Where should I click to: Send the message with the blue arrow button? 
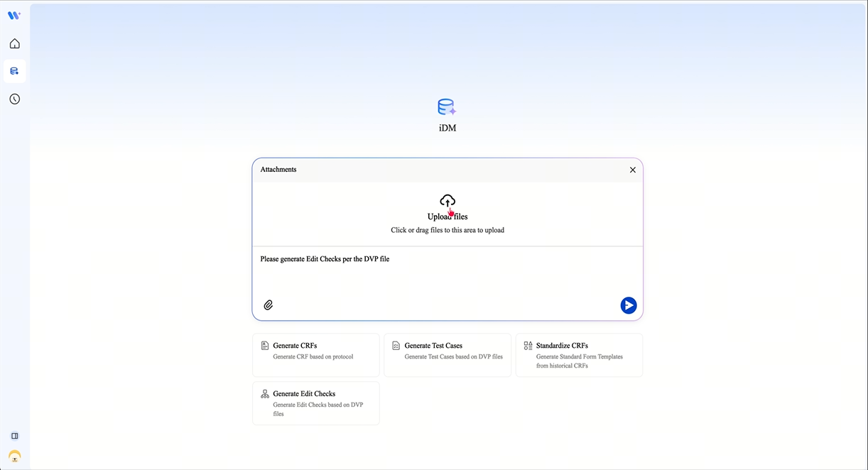tap(629, 305)
